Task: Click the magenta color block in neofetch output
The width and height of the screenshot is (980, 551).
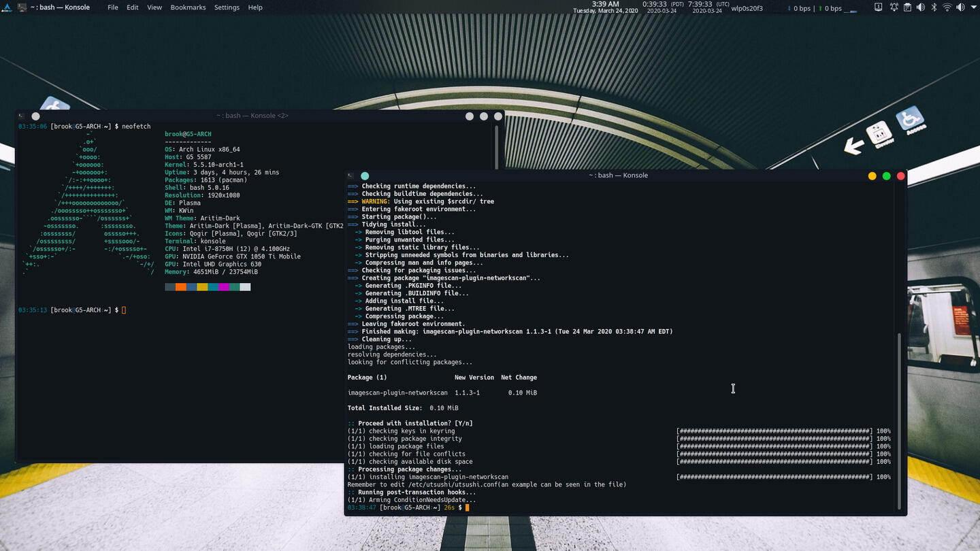Action: (224, 287)
